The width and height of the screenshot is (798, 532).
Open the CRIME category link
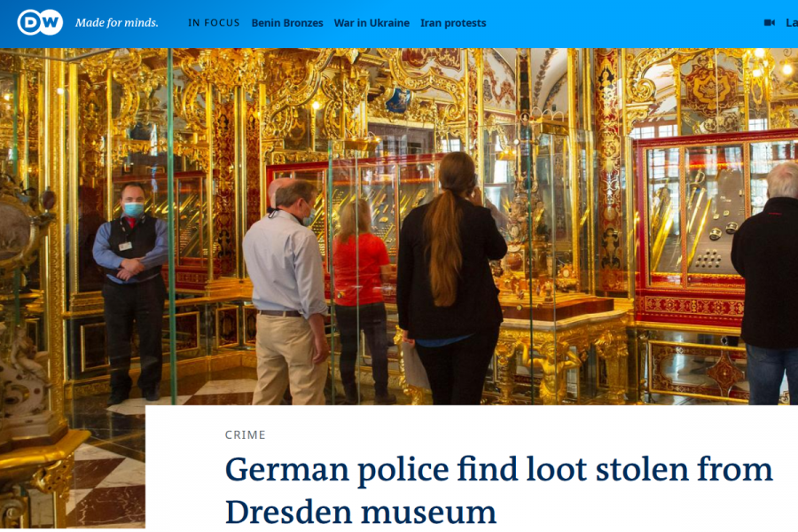(246, 434)
